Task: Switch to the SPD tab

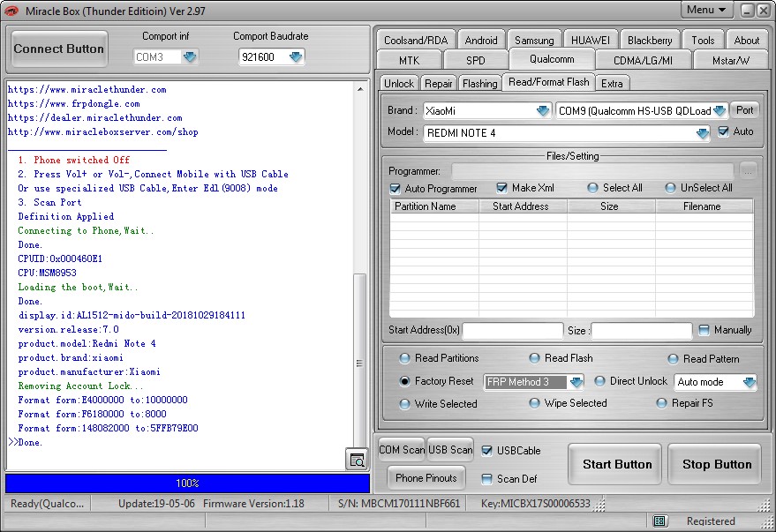Action: [x=476, y=60]
